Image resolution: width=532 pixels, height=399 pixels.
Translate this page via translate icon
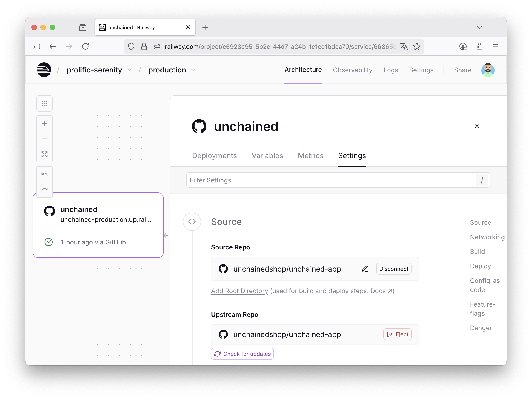click(404, 46)
